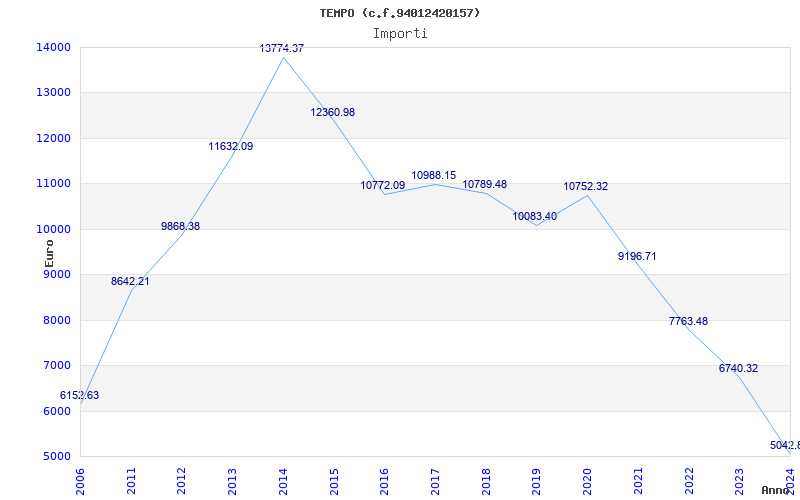Select the 10789.48 data label

485,184
